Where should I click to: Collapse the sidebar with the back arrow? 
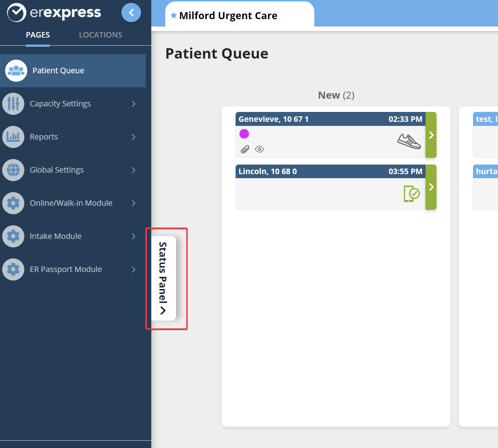point(131,13)
